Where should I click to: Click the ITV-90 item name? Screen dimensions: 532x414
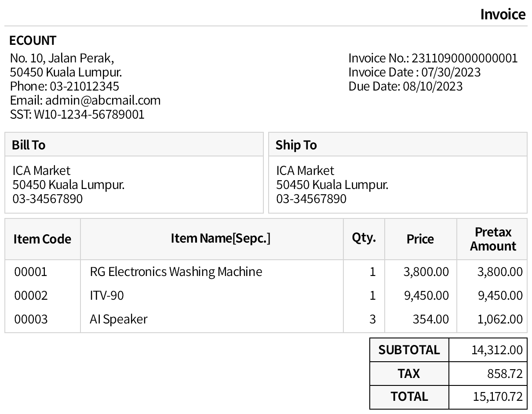107,295
